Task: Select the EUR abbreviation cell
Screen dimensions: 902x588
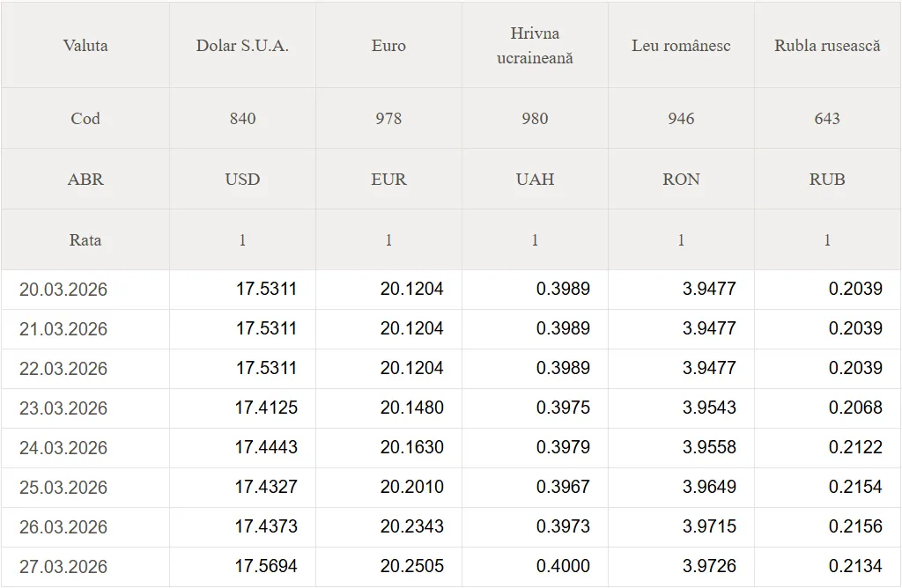Action: coord(388,180)
